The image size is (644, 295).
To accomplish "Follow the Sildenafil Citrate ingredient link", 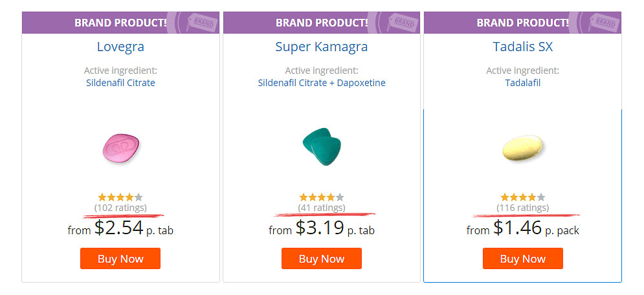I will 120,83.
